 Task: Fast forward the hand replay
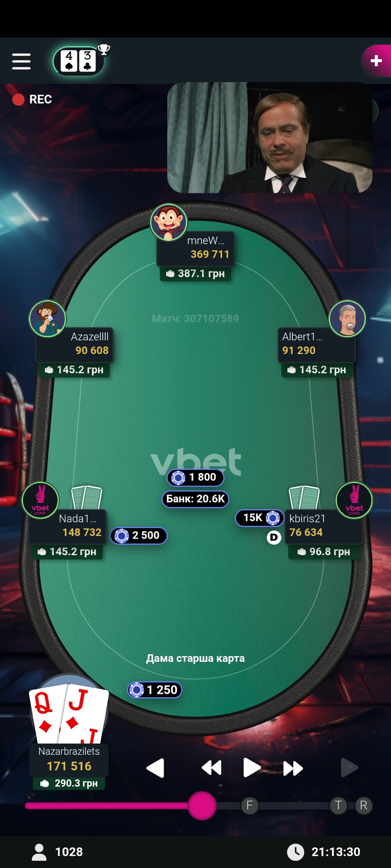(293, 768)
